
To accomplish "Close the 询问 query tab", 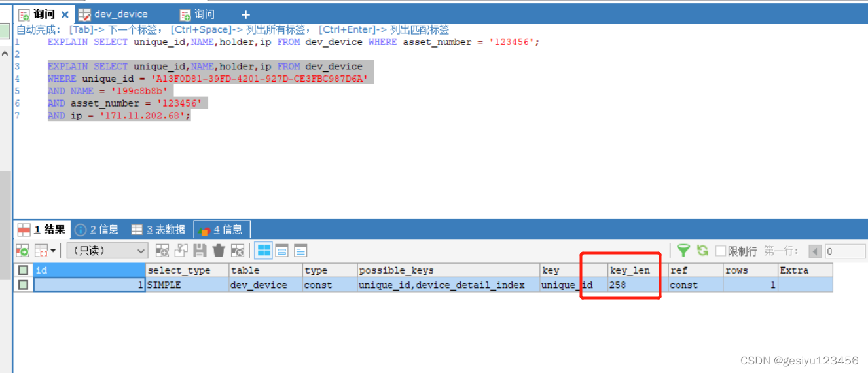I will tap(65, 14).
